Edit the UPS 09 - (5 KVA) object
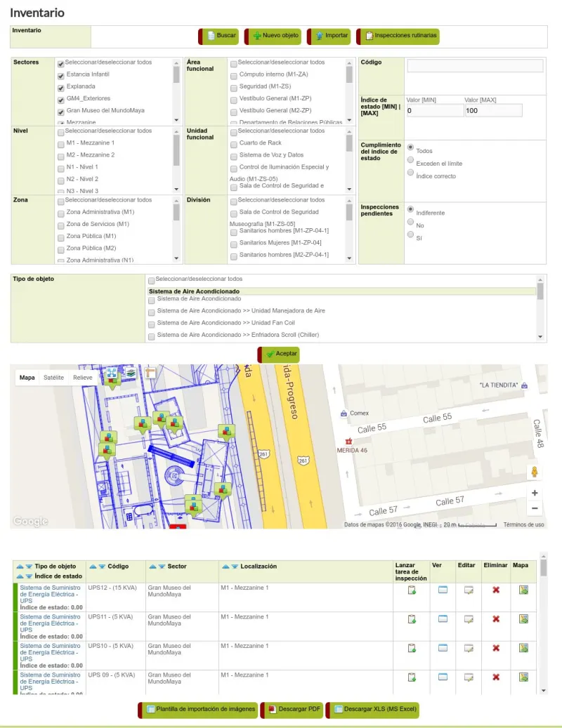The image size is (562, 728). [x=469, y=677]
